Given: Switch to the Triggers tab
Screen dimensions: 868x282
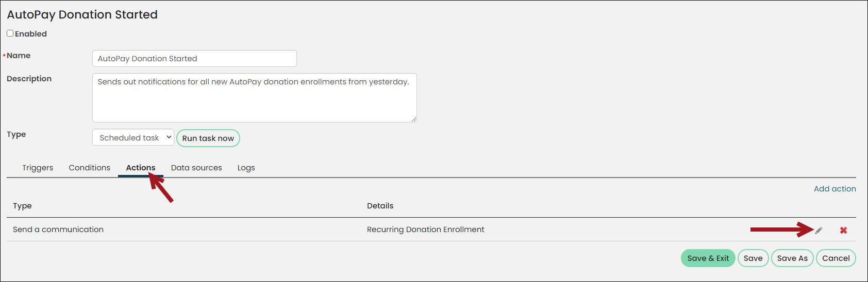Looking at the screenshot, I should [x=38, y=168].
